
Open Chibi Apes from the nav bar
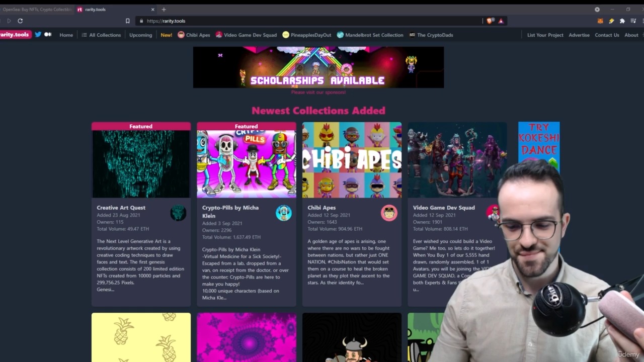198,35
